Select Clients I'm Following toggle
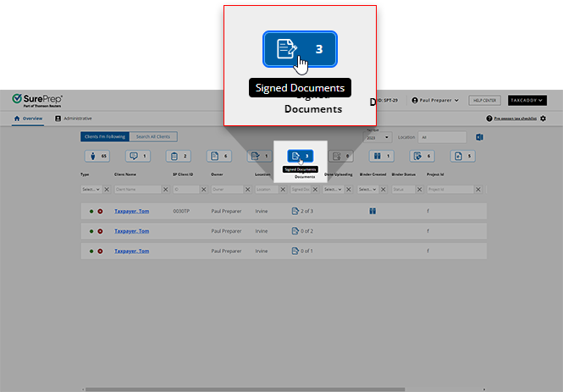Screen dimensions: 563x392 pos(105,137)
